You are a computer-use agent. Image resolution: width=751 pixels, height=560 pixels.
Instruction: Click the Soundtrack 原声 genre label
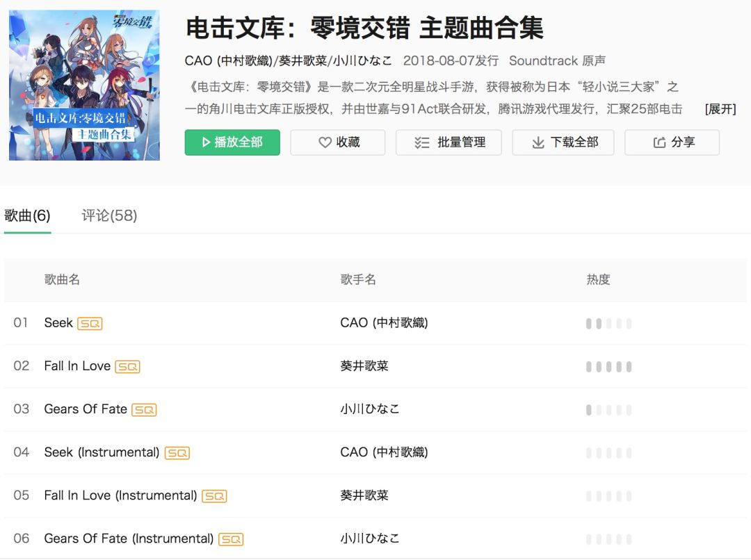[557, 60]
